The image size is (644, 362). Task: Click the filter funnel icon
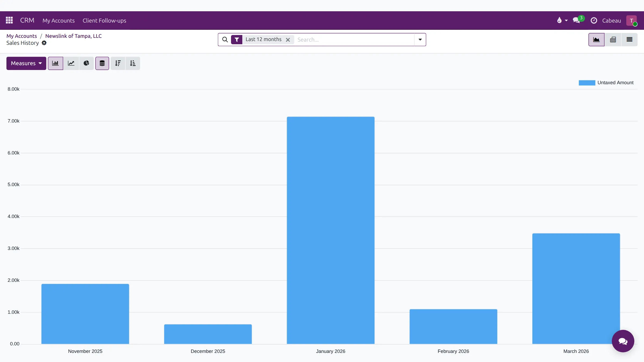pyautogui.click(x=237, y=40)
